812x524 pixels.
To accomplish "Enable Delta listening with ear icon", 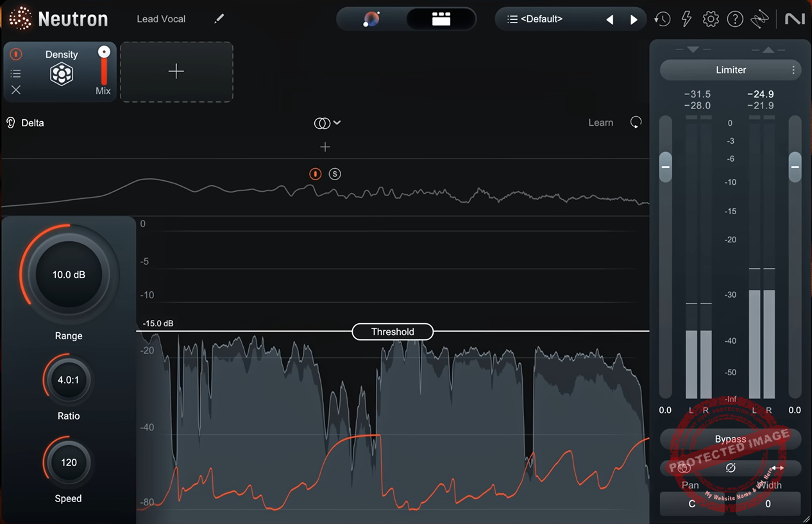I will pos(10,123).
